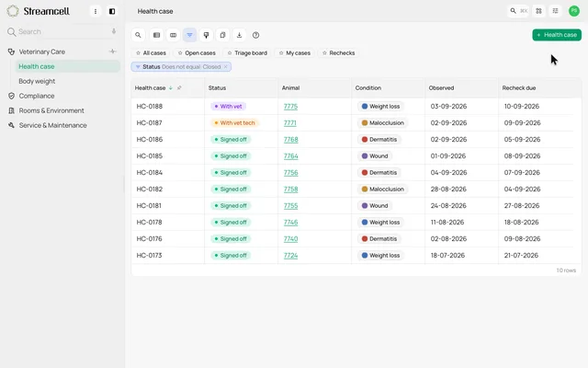Open the sidebar three-dot menu

click(x=96, y=11)
